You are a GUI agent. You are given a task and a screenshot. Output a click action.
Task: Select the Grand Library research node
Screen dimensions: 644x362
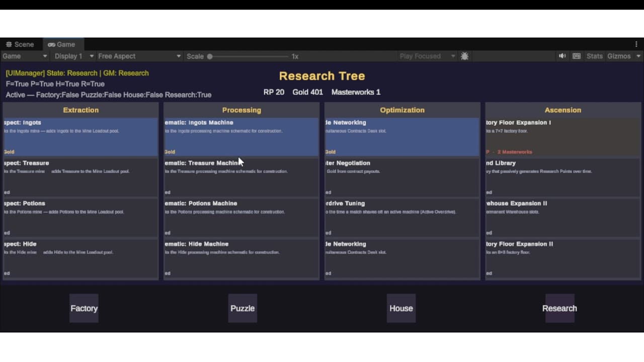click(563, 177)
